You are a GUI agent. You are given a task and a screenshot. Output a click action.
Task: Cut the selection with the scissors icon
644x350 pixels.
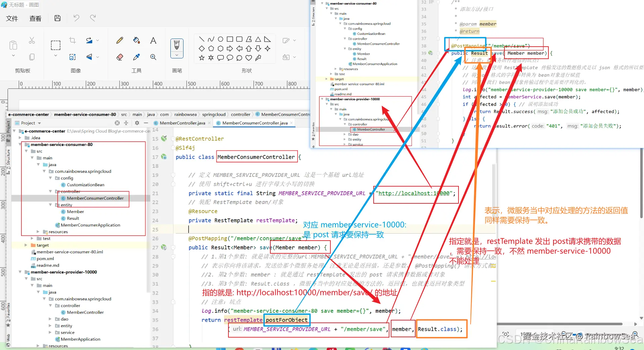coord(32,41)
